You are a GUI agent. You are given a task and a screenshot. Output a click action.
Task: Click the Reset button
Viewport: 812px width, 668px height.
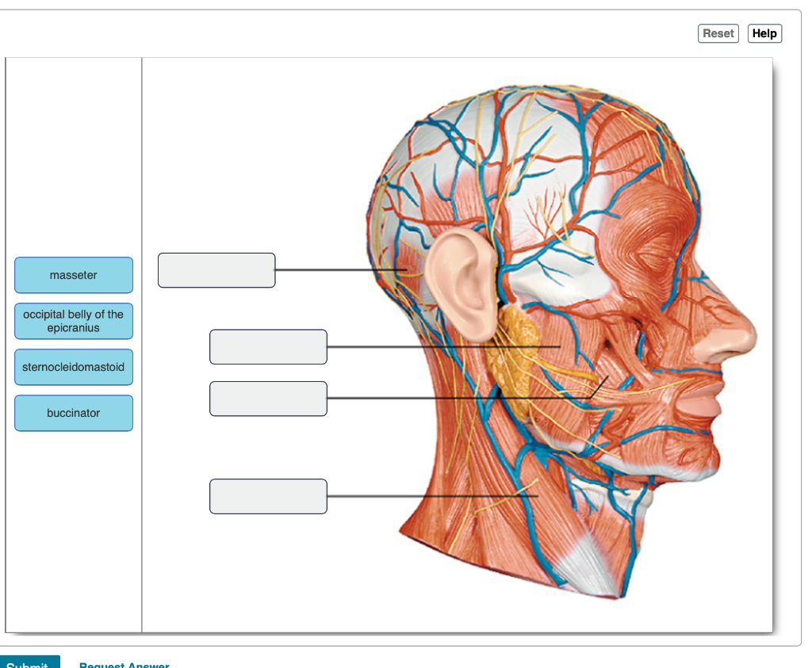click(718, 33)
